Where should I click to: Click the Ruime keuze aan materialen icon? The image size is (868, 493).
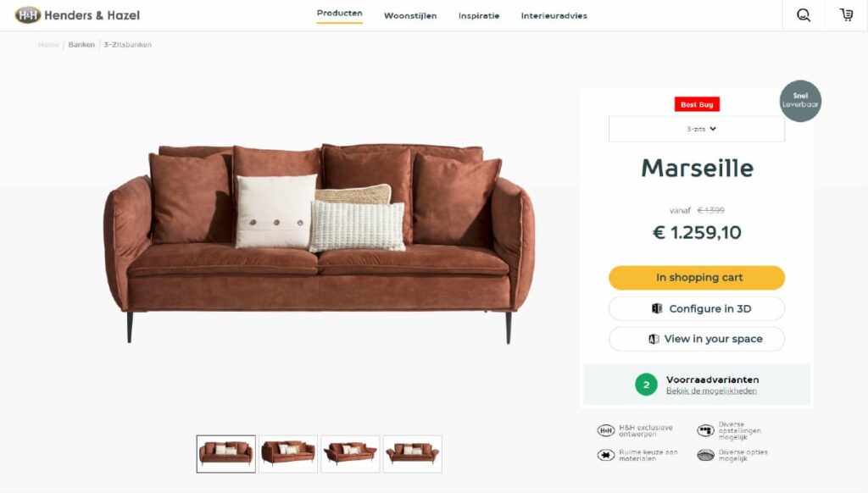click(605, 456)
